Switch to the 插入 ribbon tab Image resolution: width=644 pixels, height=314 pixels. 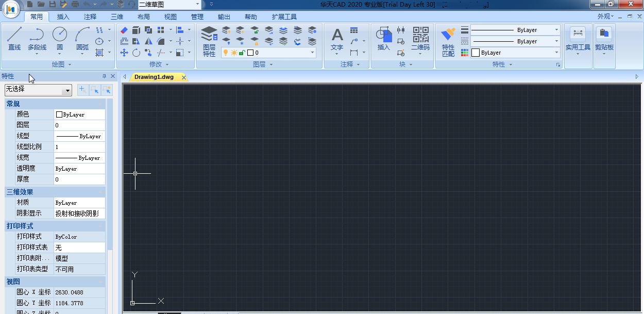(x=63, y=16)
